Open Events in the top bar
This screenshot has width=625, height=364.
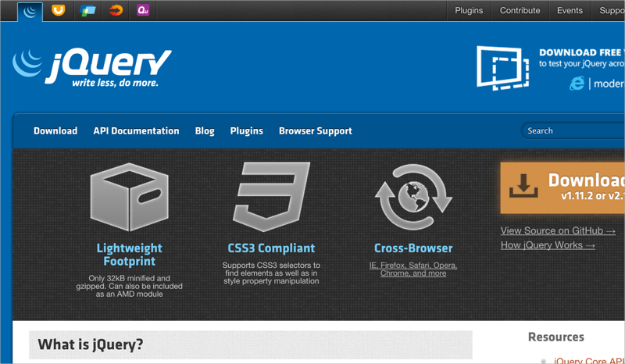(x=570, y=11)
